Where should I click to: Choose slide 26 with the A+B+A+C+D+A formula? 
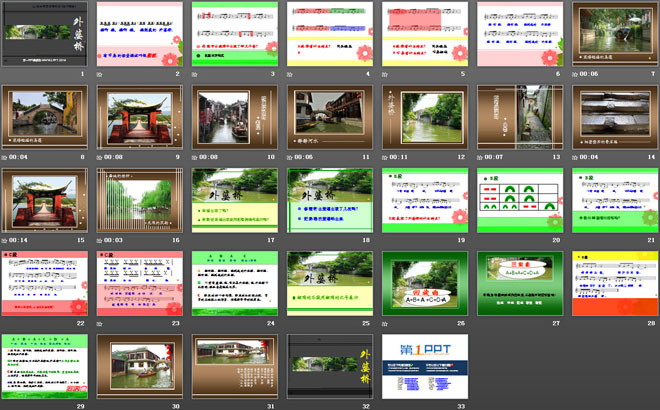423,283
